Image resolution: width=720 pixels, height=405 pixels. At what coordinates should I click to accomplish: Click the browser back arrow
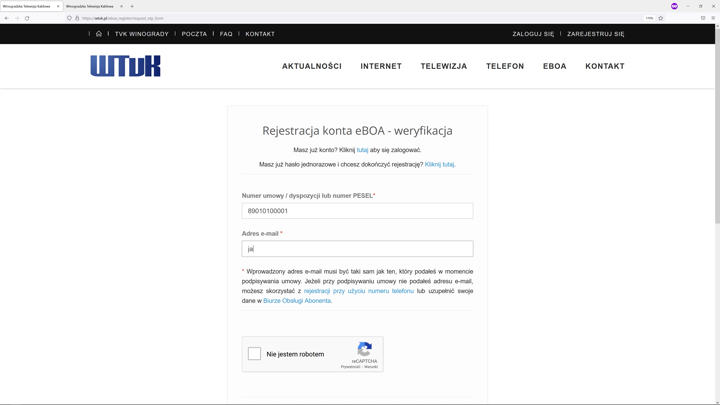click(7, 18)
